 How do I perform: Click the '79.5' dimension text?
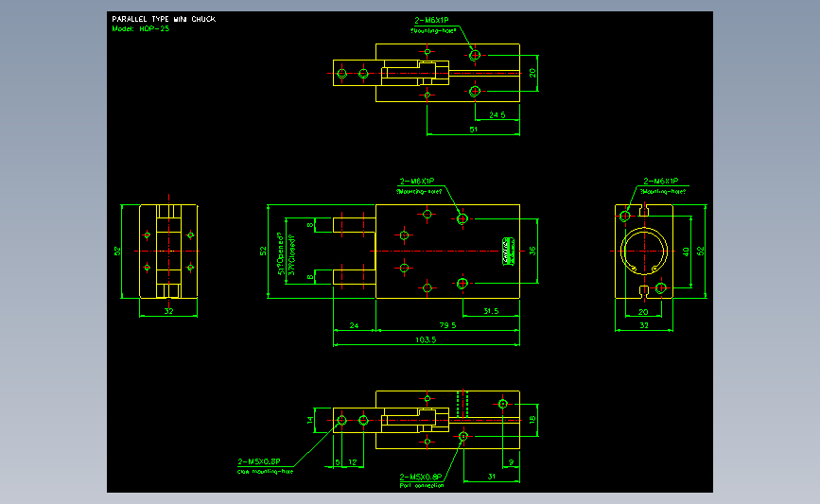click(447, 325)
